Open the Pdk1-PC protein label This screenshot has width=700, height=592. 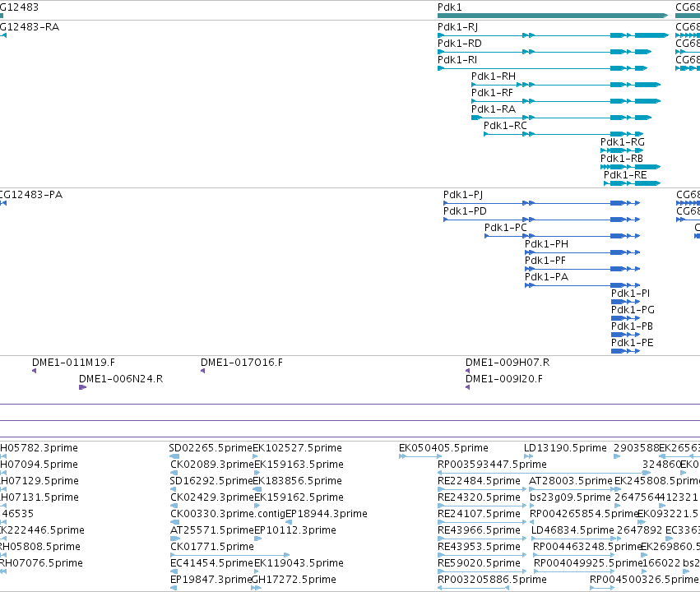(506, 228)
